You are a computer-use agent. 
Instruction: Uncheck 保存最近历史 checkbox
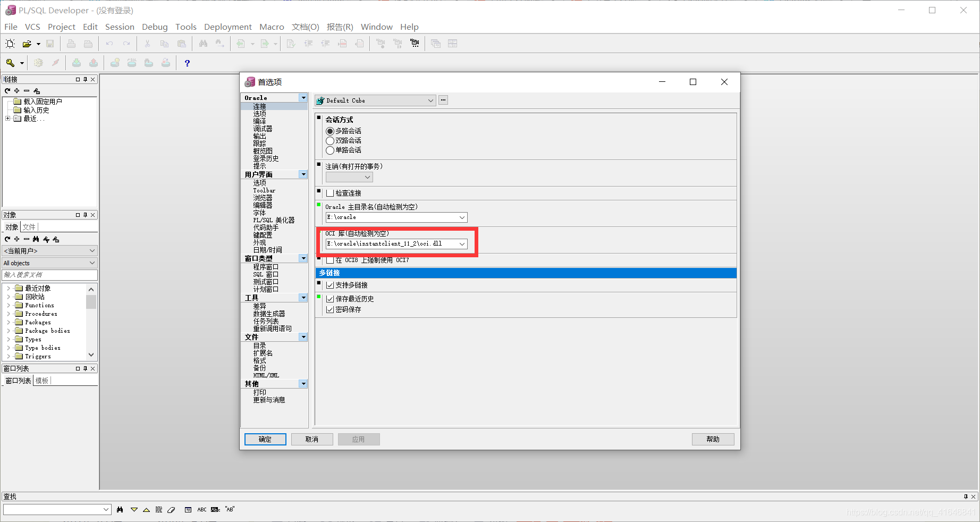pos(330,299)
